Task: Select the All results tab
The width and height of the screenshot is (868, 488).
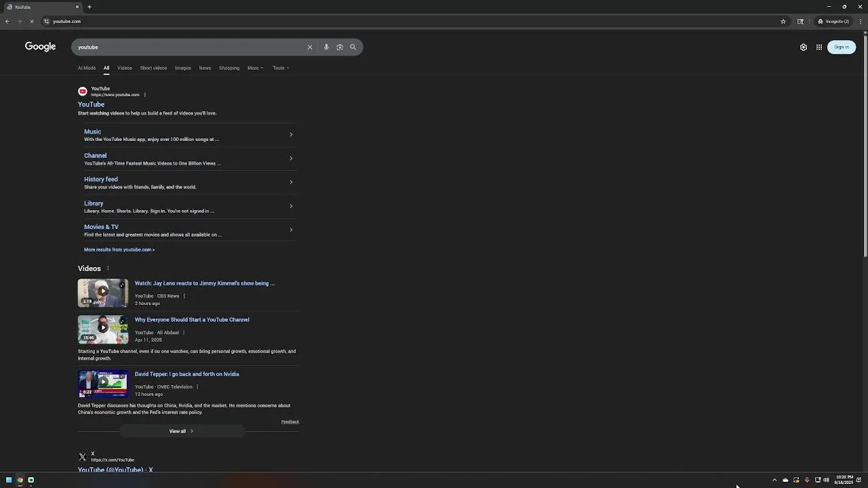Action: tap(106, 68)
